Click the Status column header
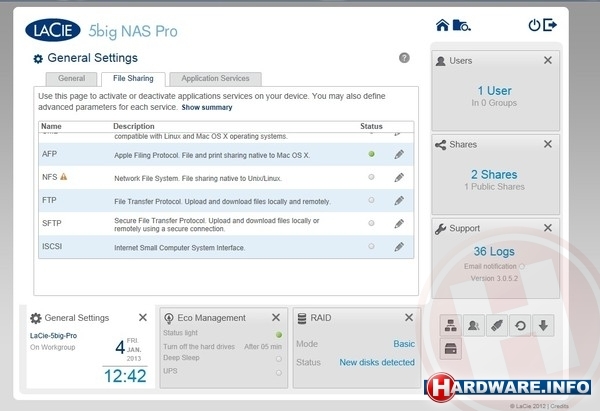 click(x=371, y=126)
